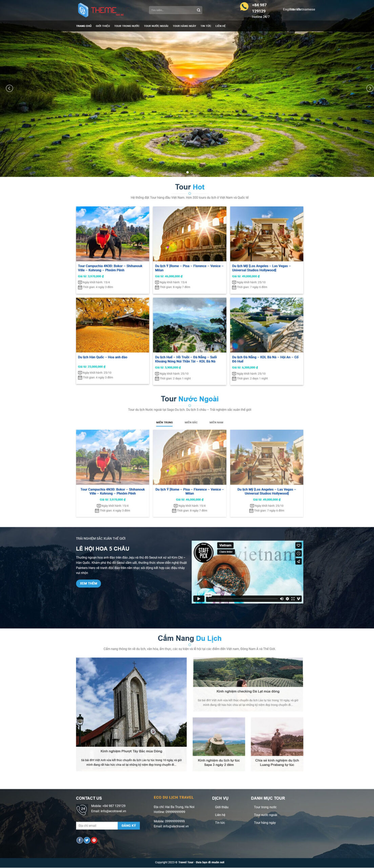Screen dimensions: 374x868
Task: Open Tour Campuchia in Tour Nước Ngoài section
Action: pos(112,491)
